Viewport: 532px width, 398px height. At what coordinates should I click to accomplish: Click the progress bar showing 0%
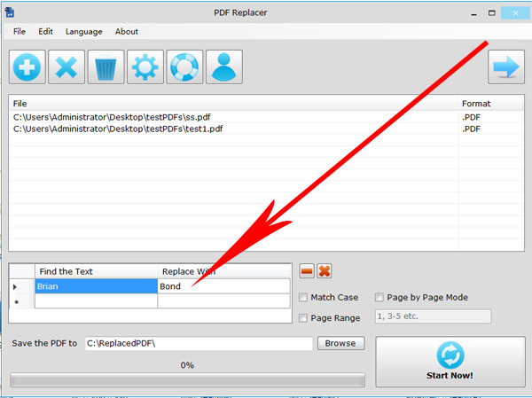(187, 380)
